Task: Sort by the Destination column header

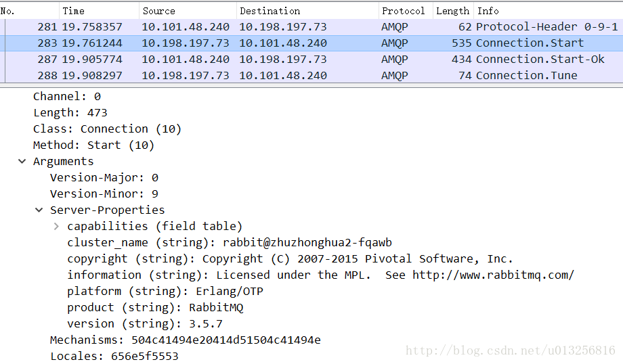Action: pyautogui.click(x=270, y=11)
